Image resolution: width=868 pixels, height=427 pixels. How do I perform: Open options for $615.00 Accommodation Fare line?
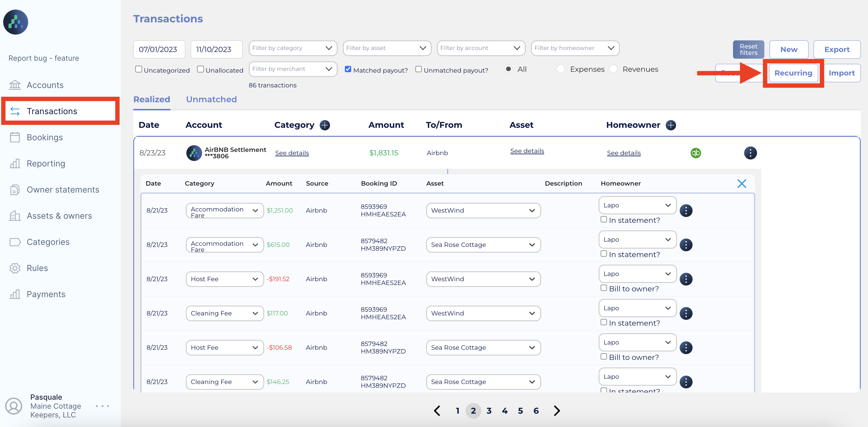(x=686, y=245)
